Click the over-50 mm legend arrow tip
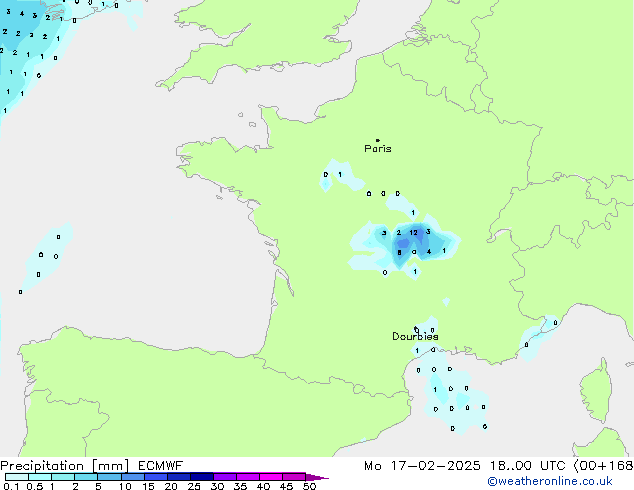This screenshot has width=634, height=490. pyautogui.click(x=317, y=477)
